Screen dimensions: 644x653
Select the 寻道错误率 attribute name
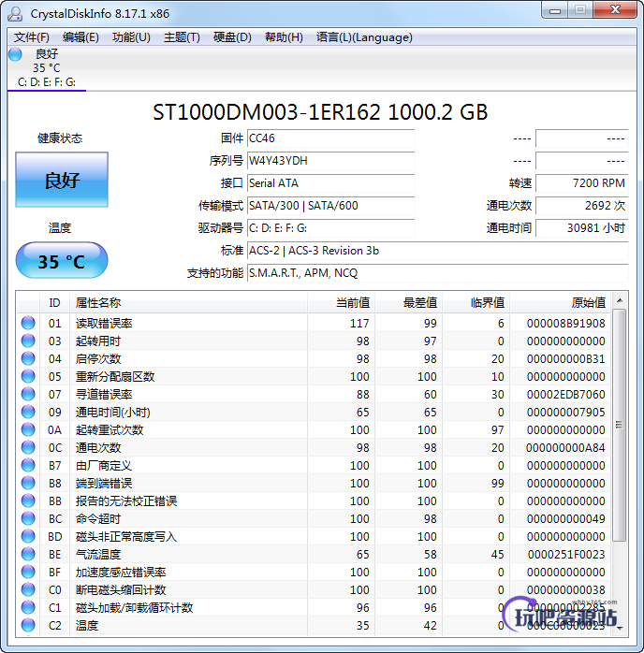pyautogui.click(x=104, y=395)
